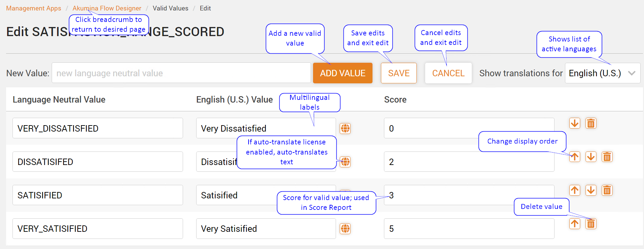
Task: Open the Show translations for language dropdown
Action: coord(603,73)
